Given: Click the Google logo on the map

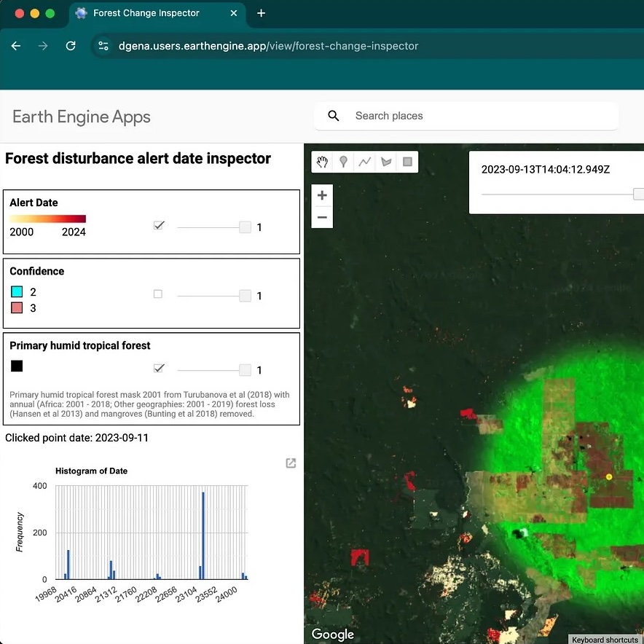Looking at the screenshot, I should coord(333,635).
